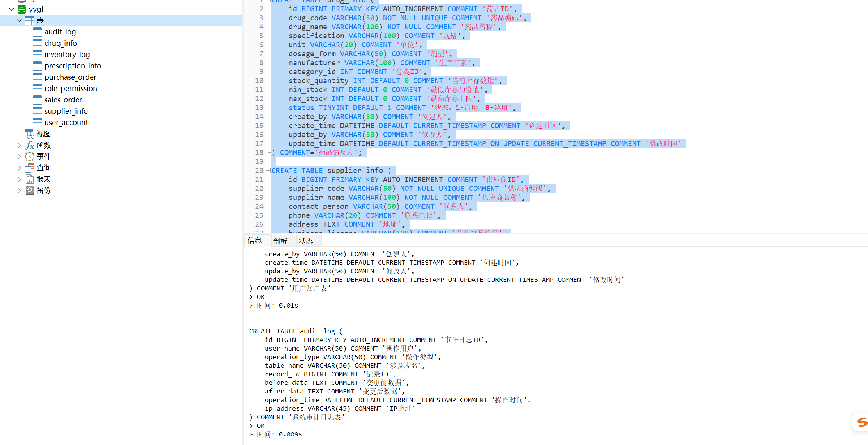Expand the 备份 backup node
This screenshot has width=868, height=445.
tap(19, 190)
